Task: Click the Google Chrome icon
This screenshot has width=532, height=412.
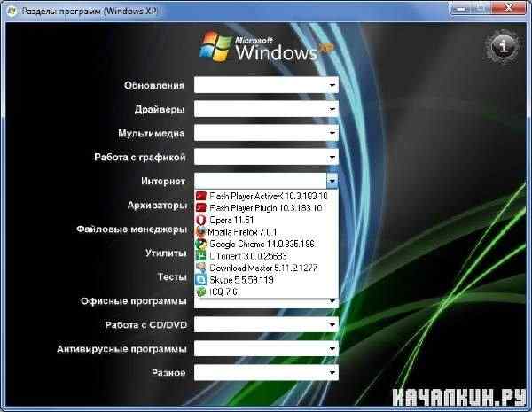Action: pyautogui.click(x=201, y=244)
